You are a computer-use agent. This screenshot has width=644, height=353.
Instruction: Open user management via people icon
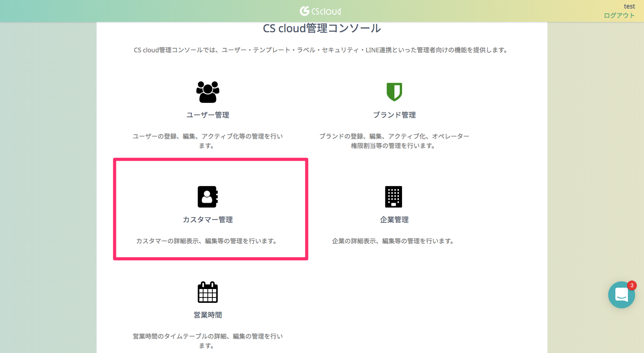coord(208,92)
